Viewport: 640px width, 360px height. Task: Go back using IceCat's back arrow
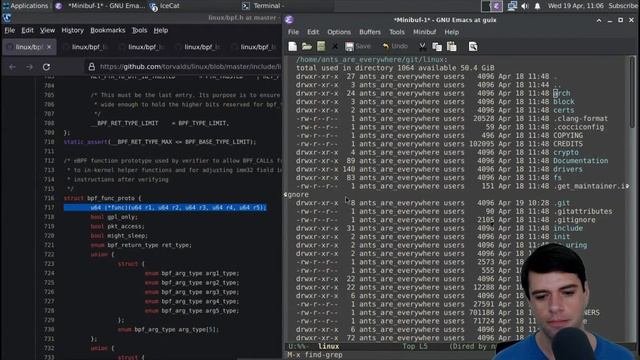[x=12, y=67]
